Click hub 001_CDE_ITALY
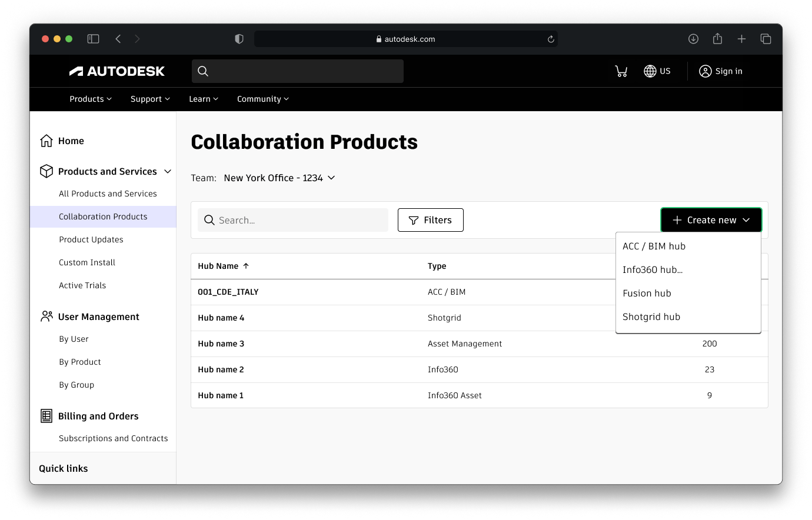Screen dimensions: 812x520 (228, 292)
